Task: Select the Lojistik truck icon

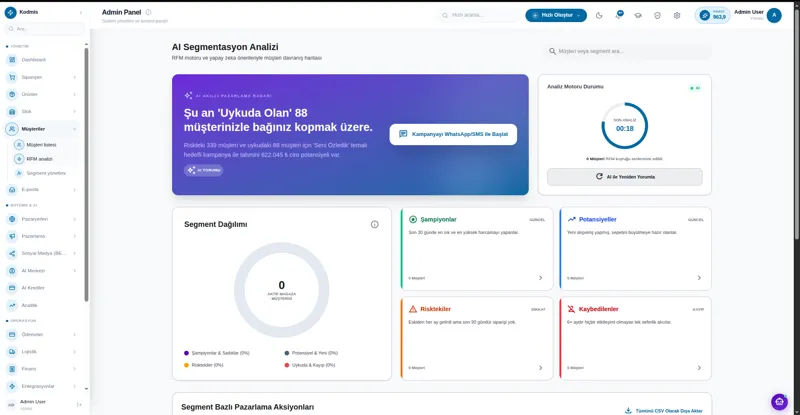Action: pos(12,352)
